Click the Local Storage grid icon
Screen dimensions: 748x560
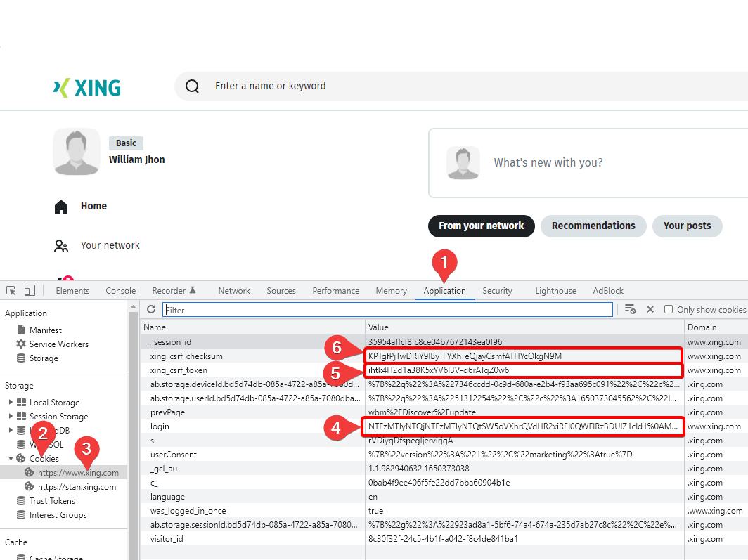click(22, 402)
